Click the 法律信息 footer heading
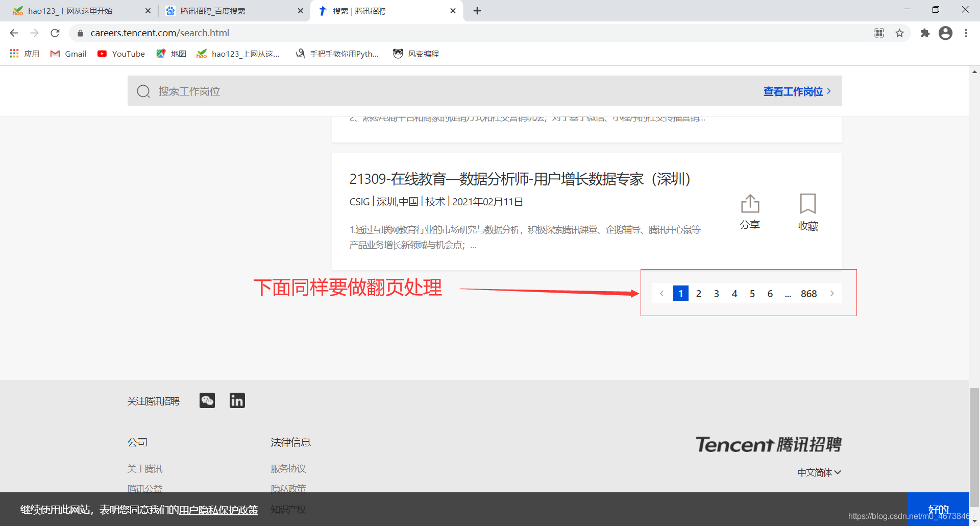This screenshot has height=526, width=980. pyautogui.click(x=291, y=442)
